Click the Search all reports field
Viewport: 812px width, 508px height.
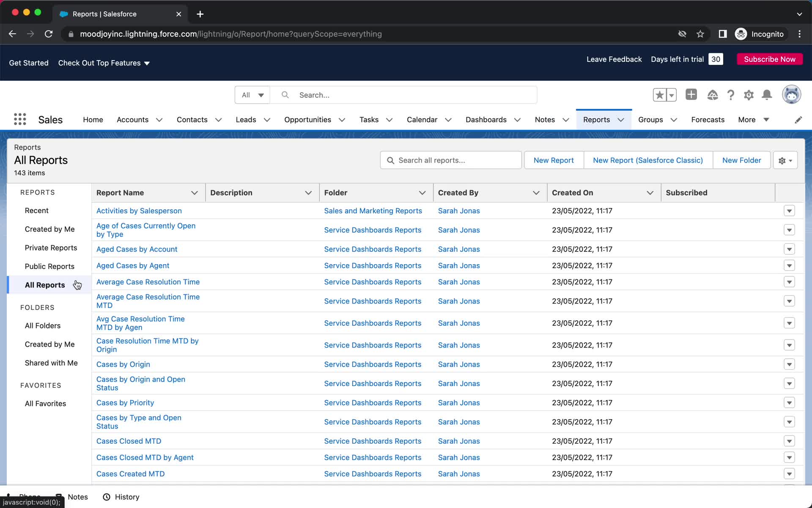pyautogui.click(x=451, y=160)
